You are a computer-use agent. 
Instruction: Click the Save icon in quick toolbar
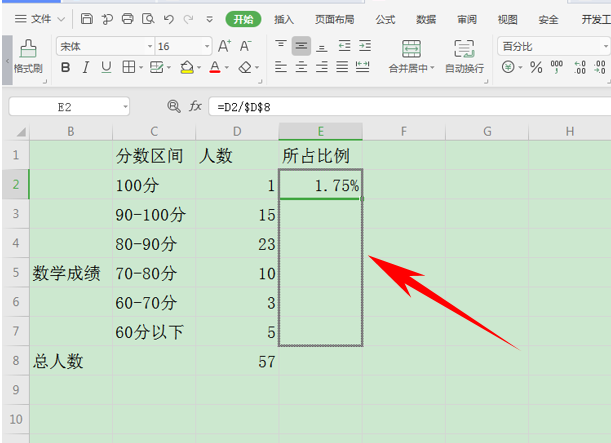pyautogui.click(x=87, y=18)
